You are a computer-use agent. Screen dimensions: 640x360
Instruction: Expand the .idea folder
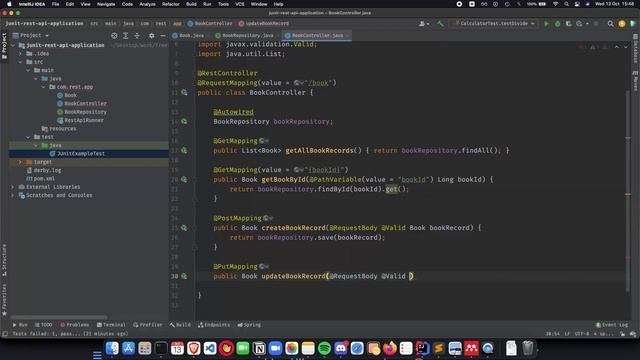tap(20, 54)
